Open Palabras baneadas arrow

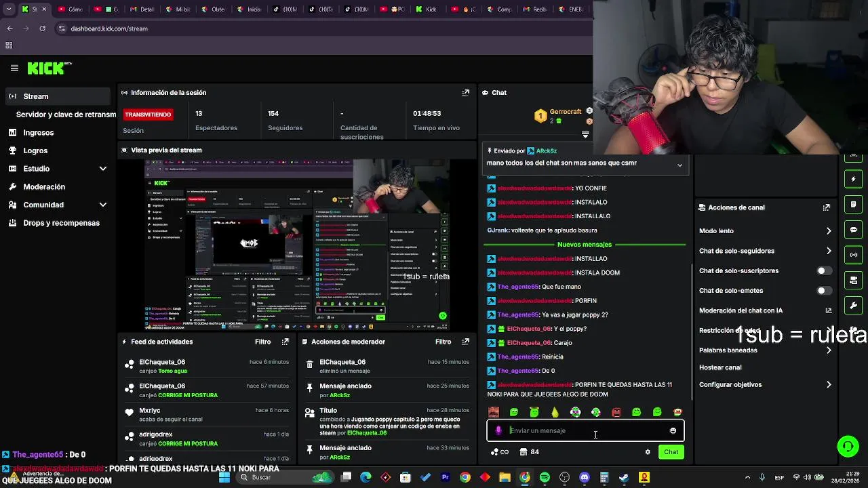829,350
